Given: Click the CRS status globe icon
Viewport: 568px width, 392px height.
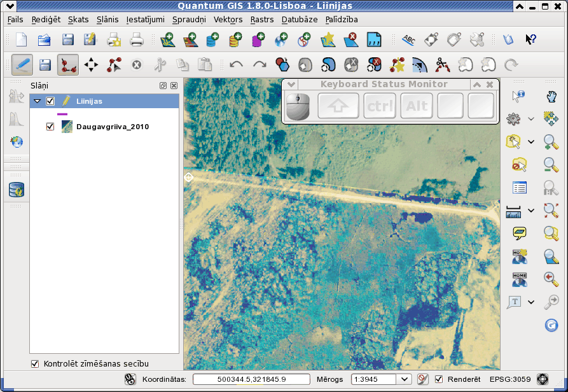Looking at the screenshot, I should (543, 379).
